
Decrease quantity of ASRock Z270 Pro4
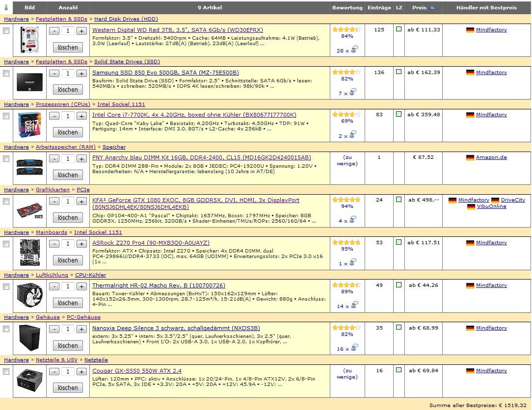tap(54, 244)
